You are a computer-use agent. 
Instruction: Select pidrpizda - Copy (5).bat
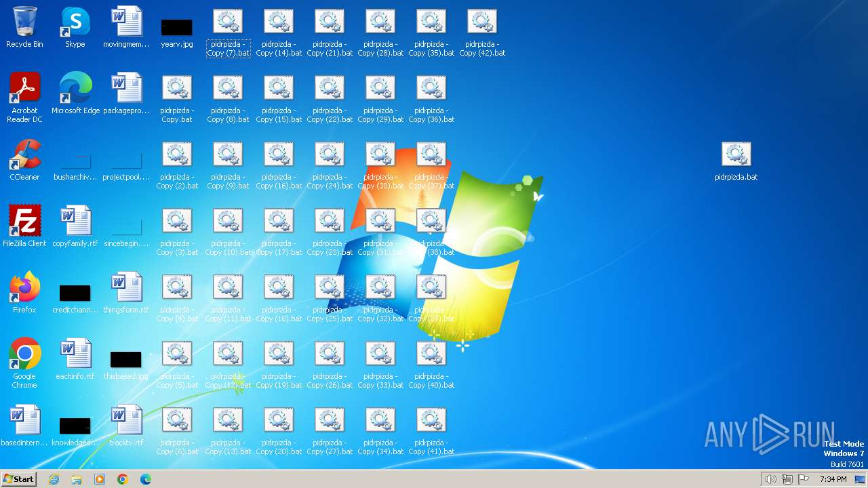(177, 363)
